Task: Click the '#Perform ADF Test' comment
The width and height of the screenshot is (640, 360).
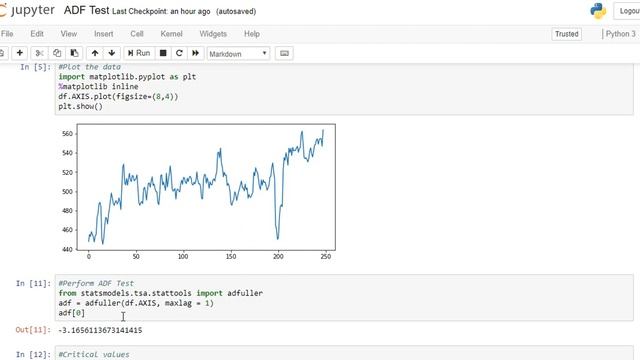Action: [96, 283]
